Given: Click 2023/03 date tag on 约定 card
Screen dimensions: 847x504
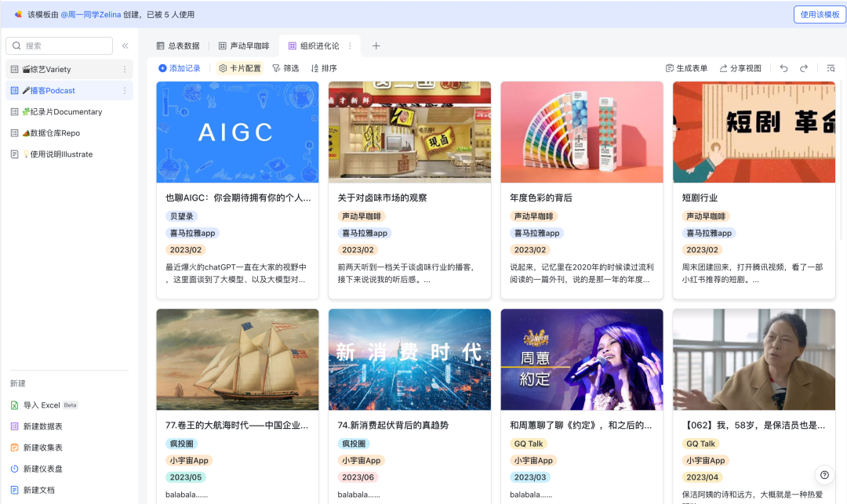Looking at the screenshot, I should pos(530,477).
